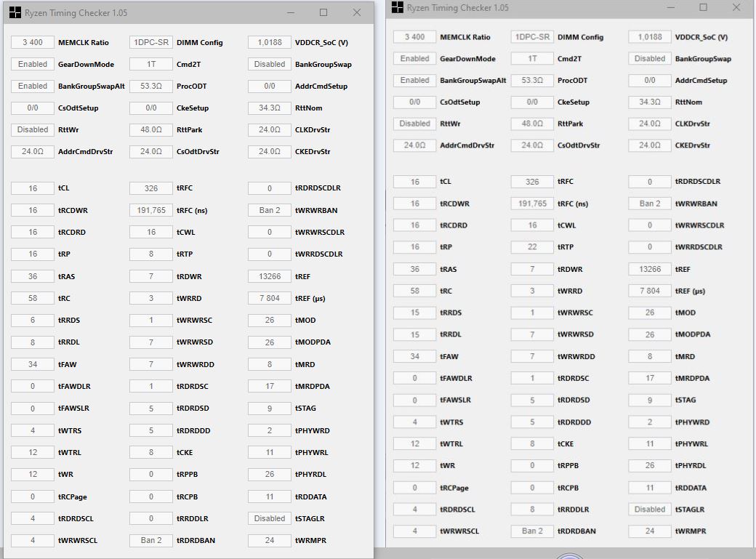Select the tRFC 326 field in the left window

point(151,188)
